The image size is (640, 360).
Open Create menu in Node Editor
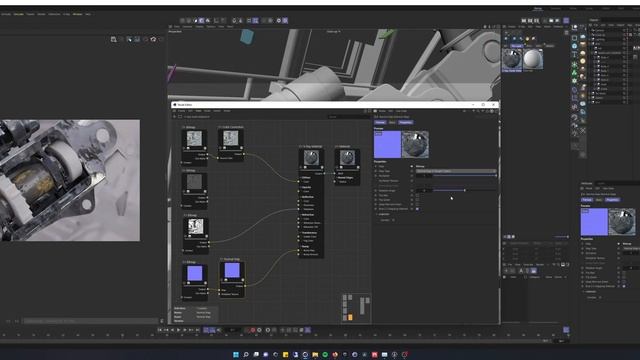pos(182,111)
